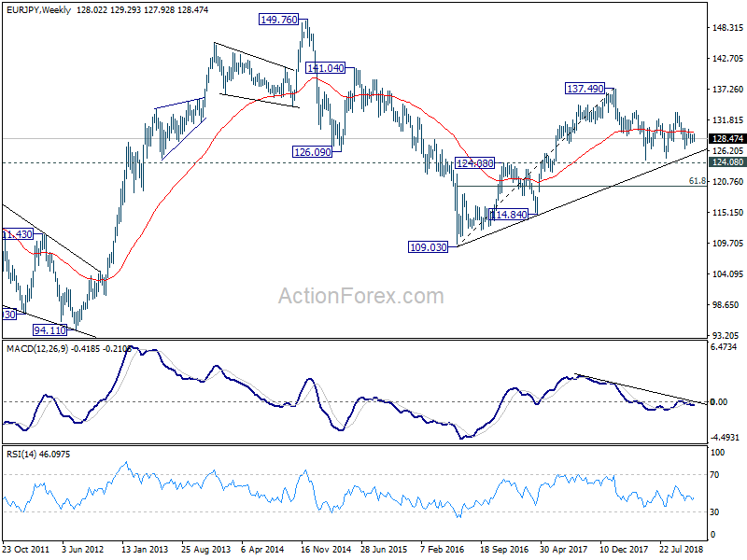Click the 25 Aug 2013 date label
This screenshot has height=560, width=747.
pyautogui.click(x=205, y=549)
